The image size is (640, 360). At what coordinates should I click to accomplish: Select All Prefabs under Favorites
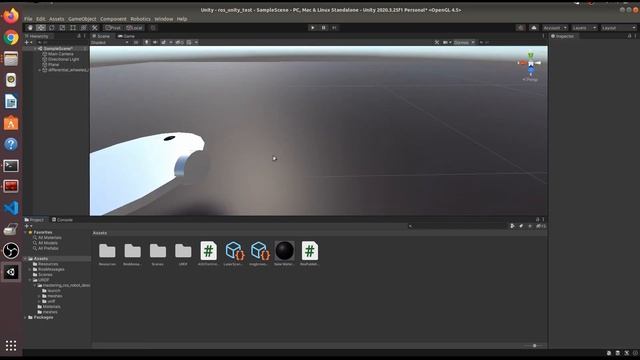[48, 248]
